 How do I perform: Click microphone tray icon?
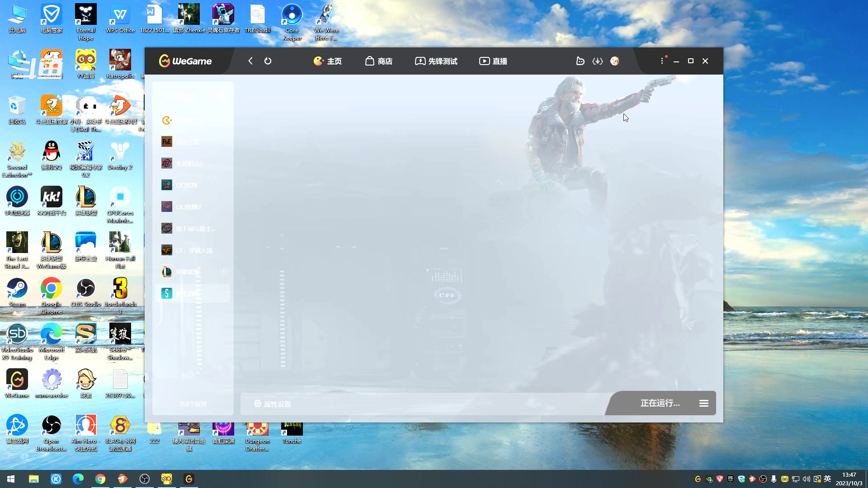774,479
